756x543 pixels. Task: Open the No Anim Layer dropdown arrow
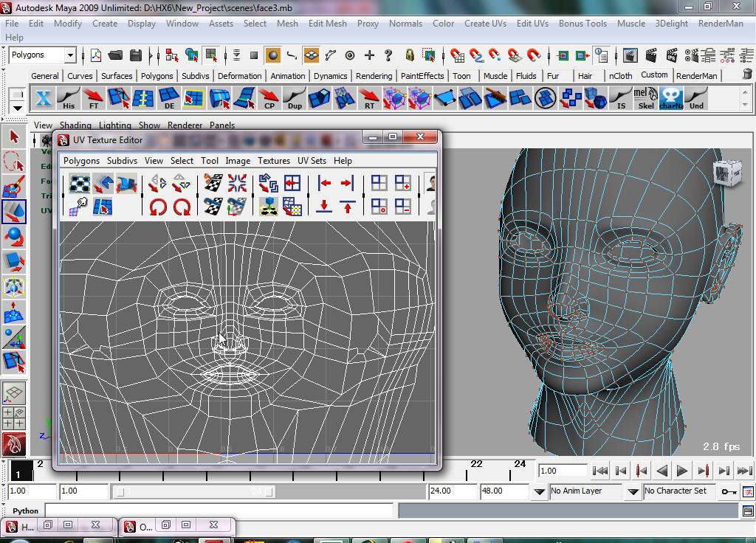[540, 491]
